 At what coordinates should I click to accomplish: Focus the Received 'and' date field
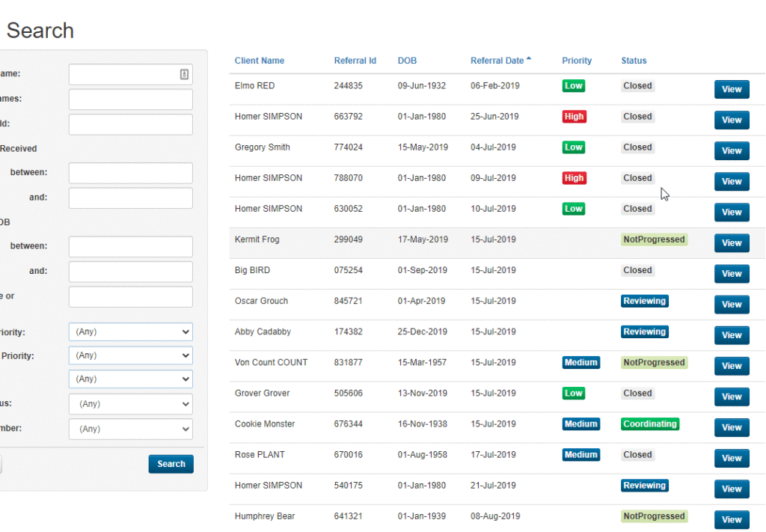(130, 198)
